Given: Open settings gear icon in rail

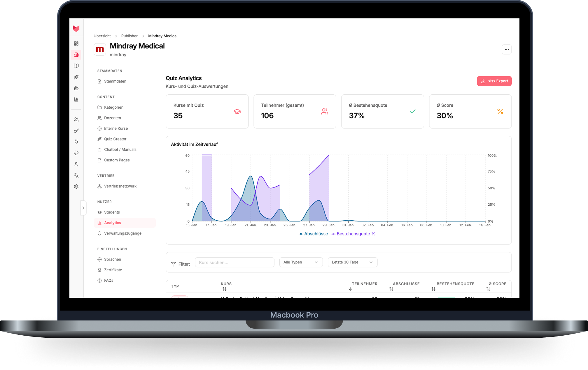Looking at the screenshot, I should click(x=76, y=186).
